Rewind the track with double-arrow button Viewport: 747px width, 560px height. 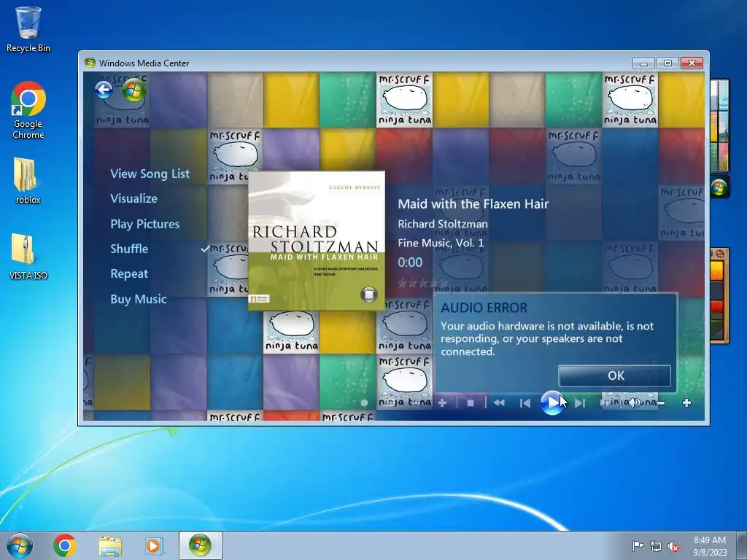pyautogui.click(x=499, y=403)
